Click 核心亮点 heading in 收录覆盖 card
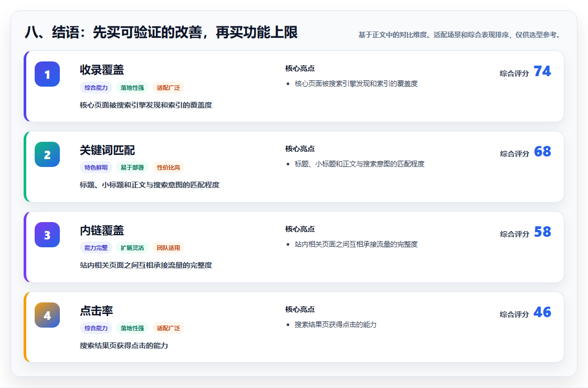 [300, 68]
